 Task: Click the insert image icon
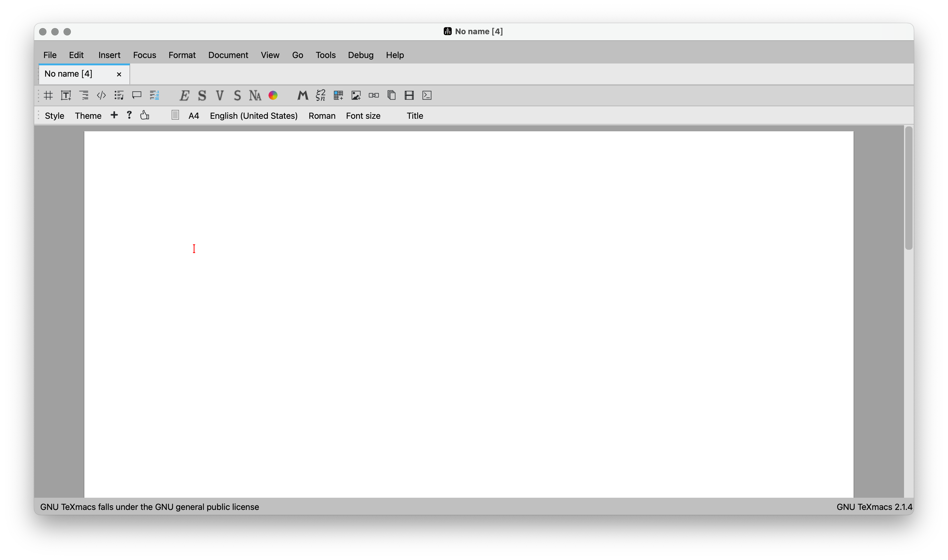pos(356,96)
